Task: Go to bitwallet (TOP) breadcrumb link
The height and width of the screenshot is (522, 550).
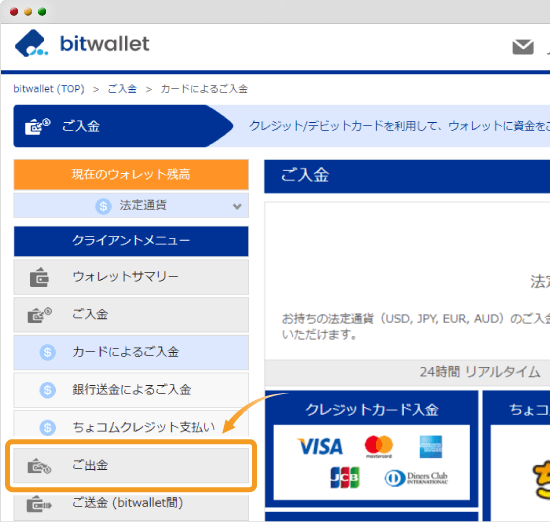Action: pos(49,89)
